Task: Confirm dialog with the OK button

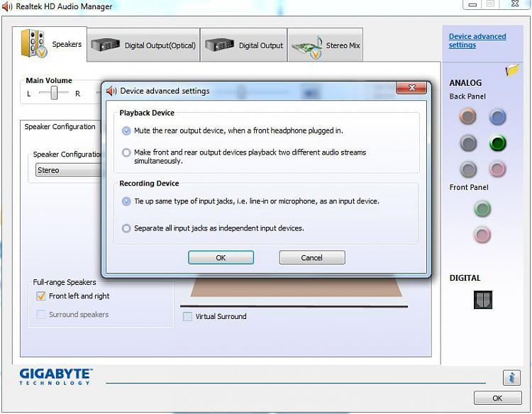Action: point(221,258)
